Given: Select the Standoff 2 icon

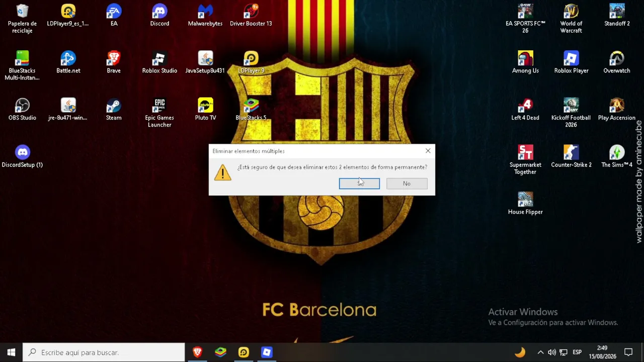Looking at the screenshot, I should [x=617, y=16].
